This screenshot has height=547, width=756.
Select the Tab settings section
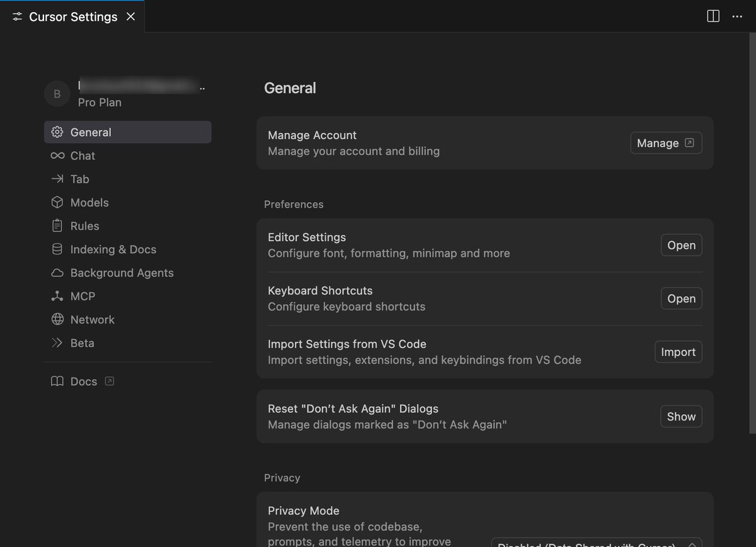[x=128, y=179]
